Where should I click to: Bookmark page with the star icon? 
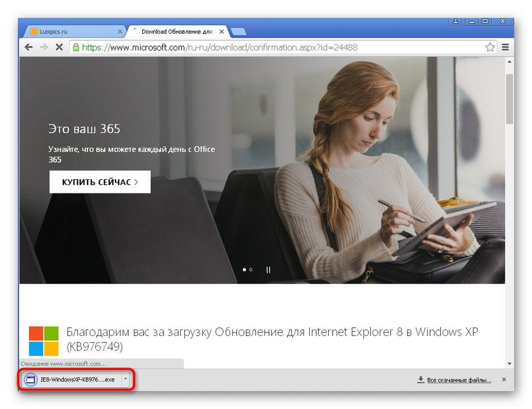coord(489,47)
